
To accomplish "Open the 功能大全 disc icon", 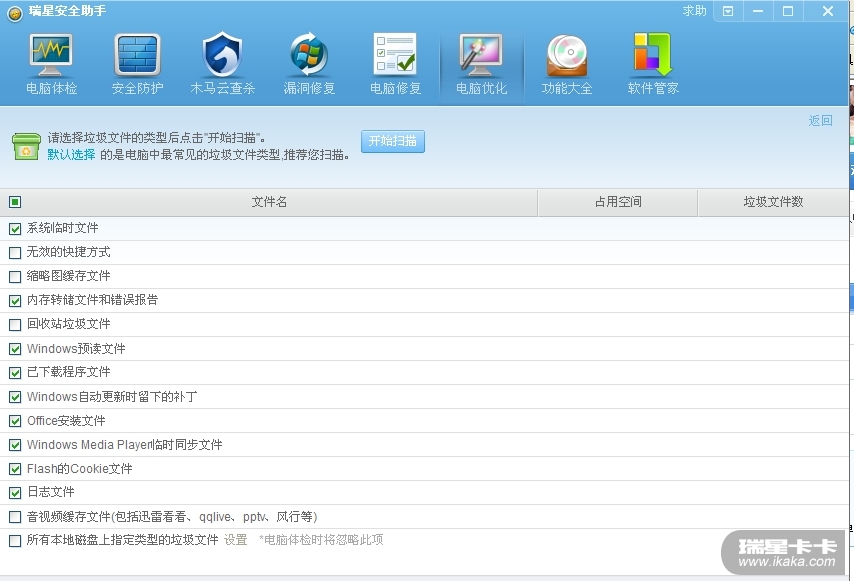I will [567, 55].
